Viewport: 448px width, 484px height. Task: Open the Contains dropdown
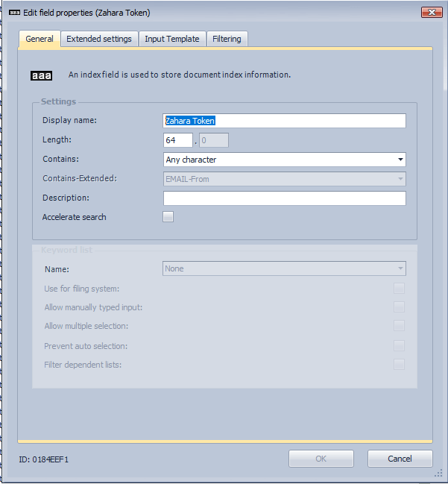[284, 160]
